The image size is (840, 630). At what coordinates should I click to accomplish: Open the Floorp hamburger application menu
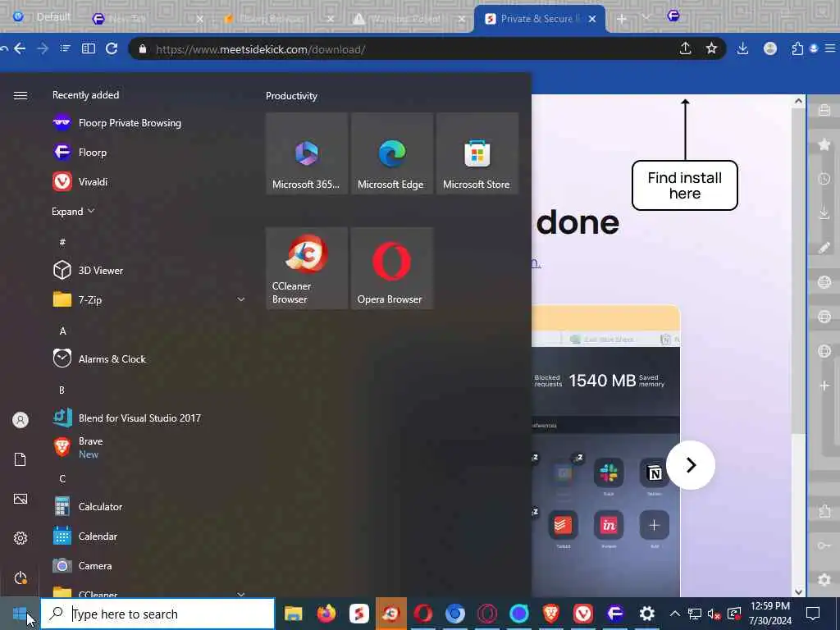pyautogui.click(x=830, y=48)
